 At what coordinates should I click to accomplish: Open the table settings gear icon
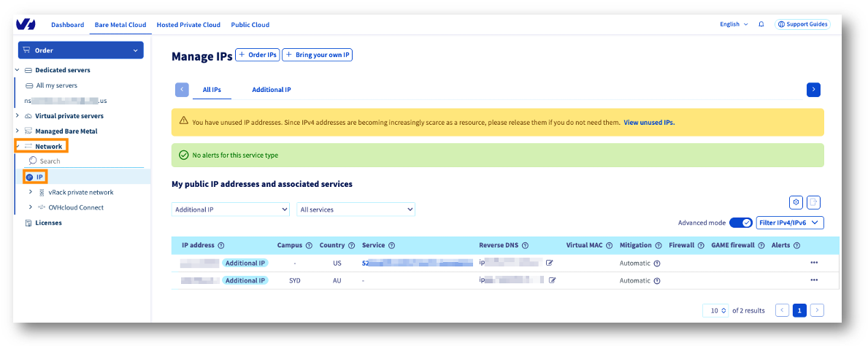(796, 202)
